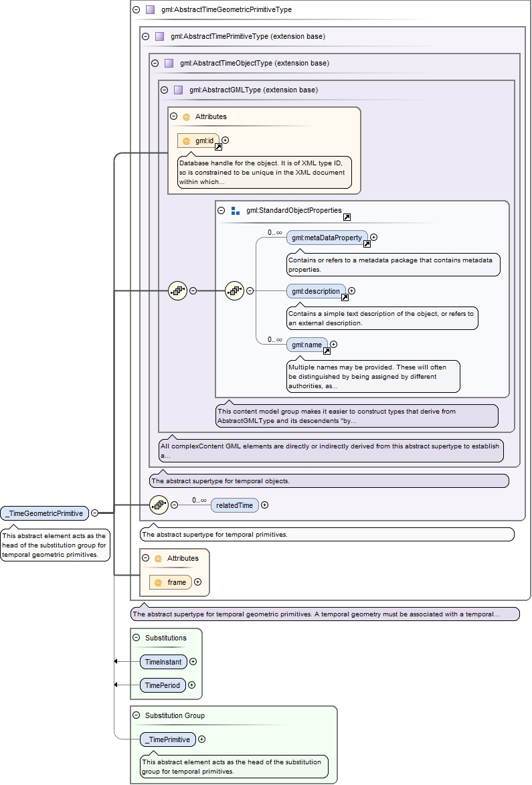Follow reference arrow on gml:StandardObjectProperties
532x785 pixels.
tap(347, 217)
